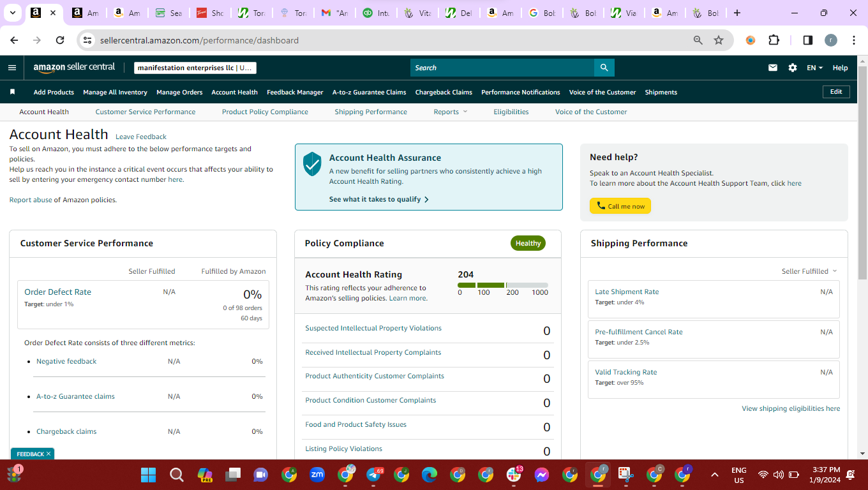The width and height of the screenshot is (868, 490).
Task: Switch to the Shipping Performance sub-navigation tab
Action: (371, 112)
